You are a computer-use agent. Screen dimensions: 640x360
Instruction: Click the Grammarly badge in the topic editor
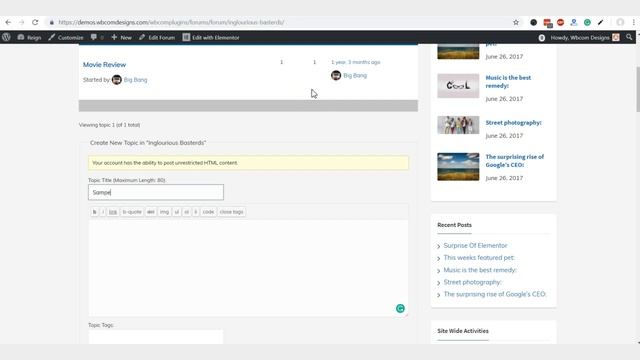point(400,309)
